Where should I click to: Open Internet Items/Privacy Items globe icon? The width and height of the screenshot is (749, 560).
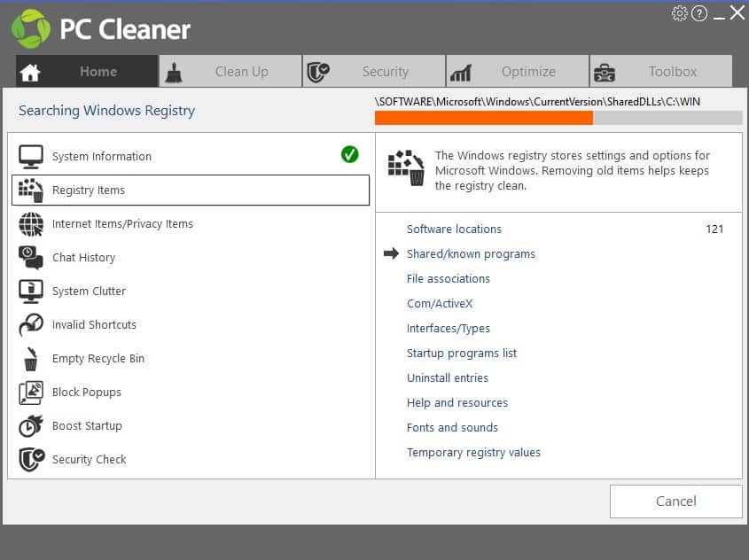pos(30,223)
